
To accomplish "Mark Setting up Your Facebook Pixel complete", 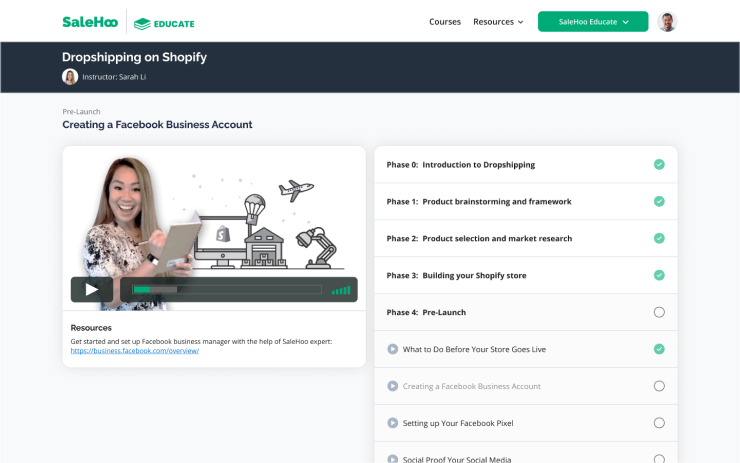I will (659, 423).
